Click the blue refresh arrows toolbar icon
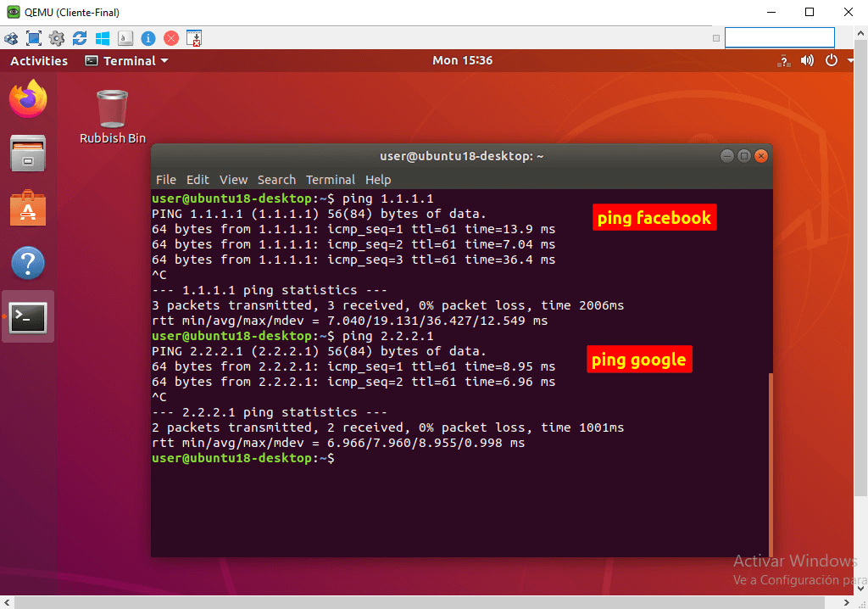 pos(80,38)
